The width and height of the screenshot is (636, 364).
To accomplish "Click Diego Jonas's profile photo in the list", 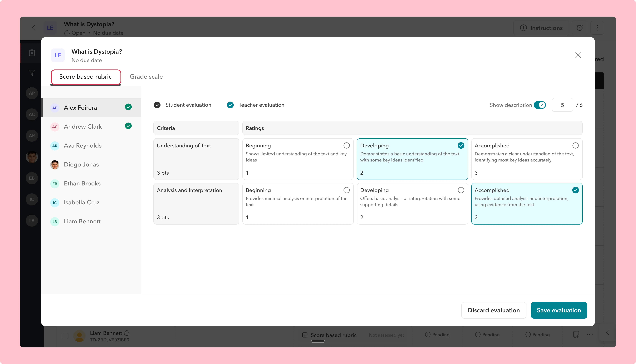I will (x=55, y=165).
